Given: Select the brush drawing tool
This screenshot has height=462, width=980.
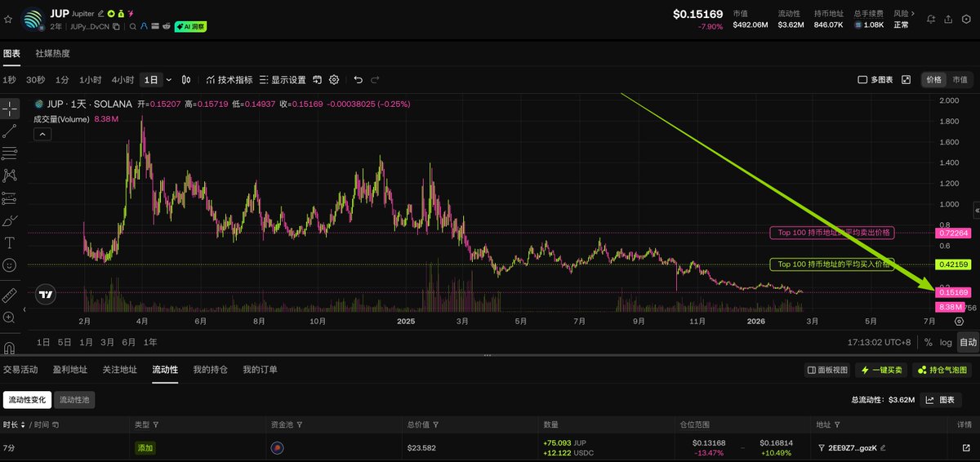Looking at the screenshot, I should [10, 220].
